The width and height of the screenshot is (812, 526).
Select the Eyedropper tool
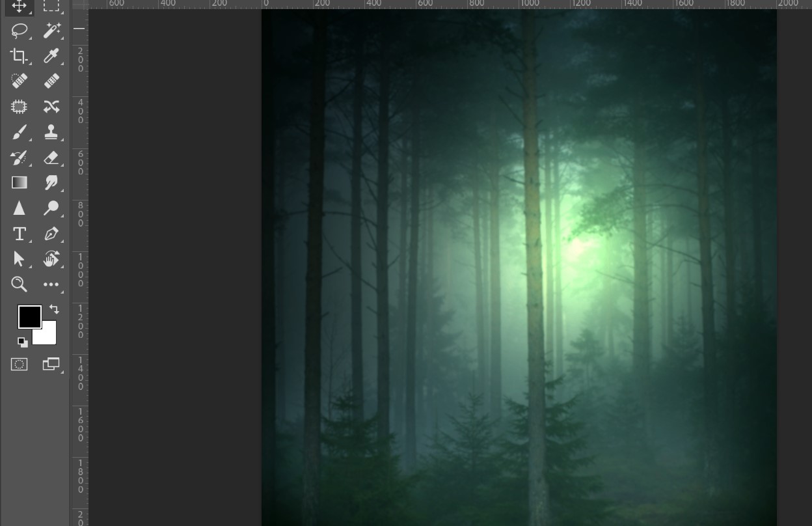pos(51,55)
